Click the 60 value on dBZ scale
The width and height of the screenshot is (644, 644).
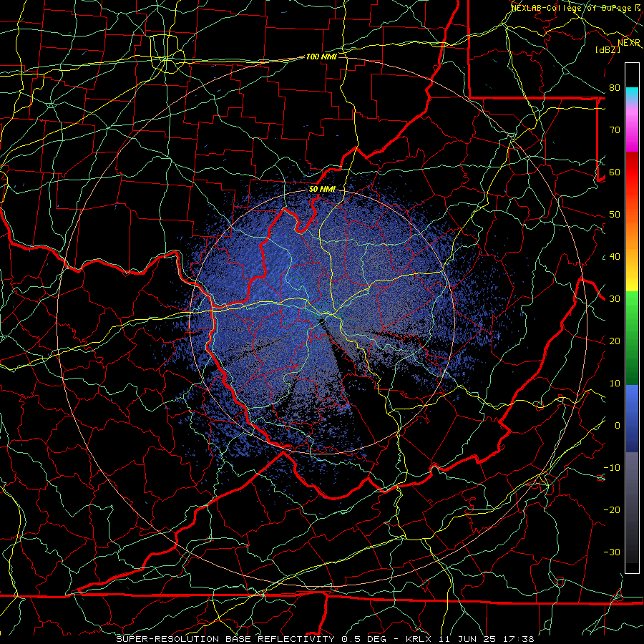pos(615,172)
